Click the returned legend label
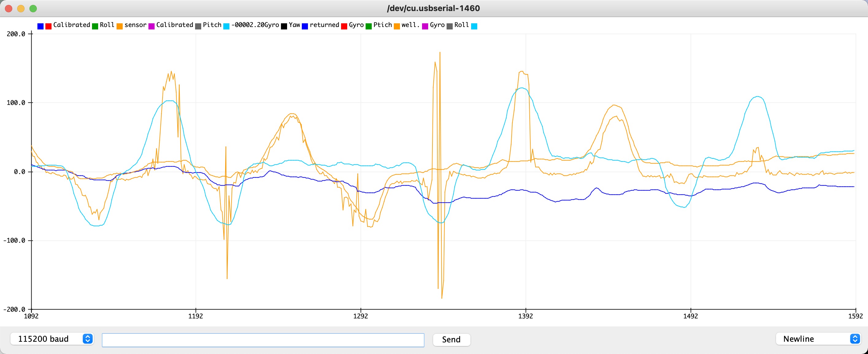The height and width of the screenshot is (354, 868). tap(325, 25)
